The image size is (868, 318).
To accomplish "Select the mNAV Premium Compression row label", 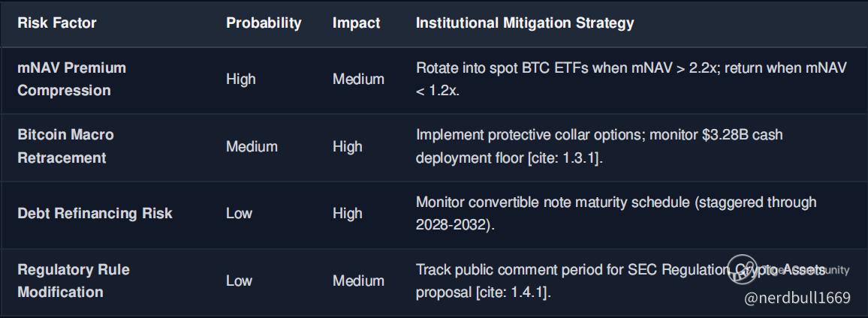I will 72,79.
